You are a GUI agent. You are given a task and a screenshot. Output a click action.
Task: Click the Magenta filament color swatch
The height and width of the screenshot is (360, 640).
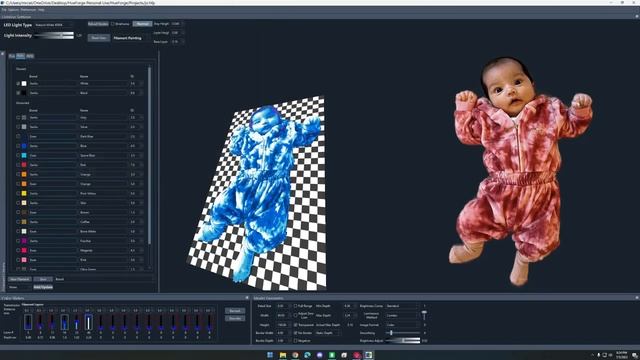pos(24,250)
